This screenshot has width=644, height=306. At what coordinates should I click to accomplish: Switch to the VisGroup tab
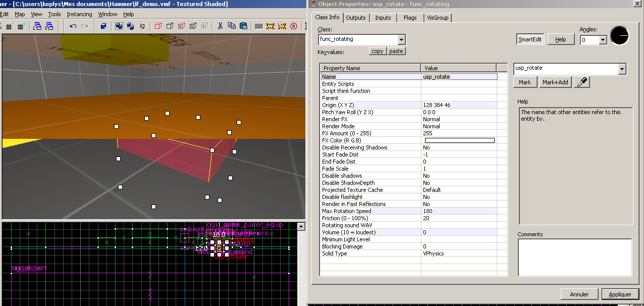[x=438, y=18]
